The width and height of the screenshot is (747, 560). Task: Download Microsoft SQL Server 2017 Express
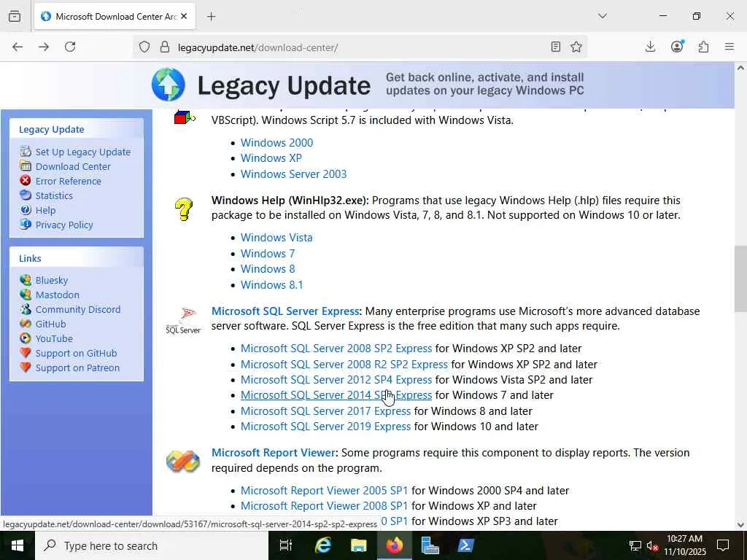click(x=325, y=411)
